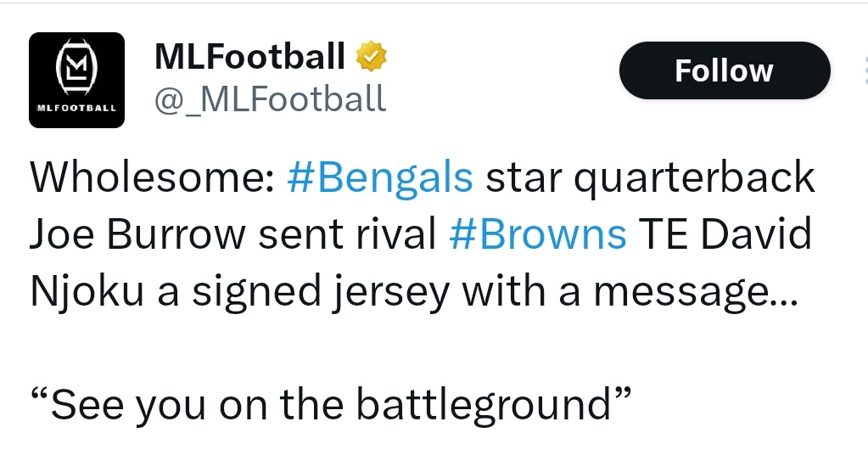This screenshot has height=461, width=868.
Task: Open the #Browns hashtag
Action: [538, 233]
